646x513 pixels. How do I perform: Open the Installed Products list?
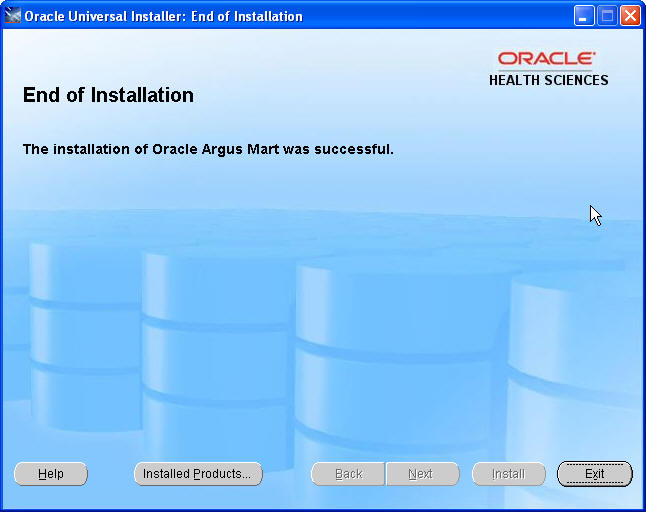pyautogui.click(x=198, y=474)
